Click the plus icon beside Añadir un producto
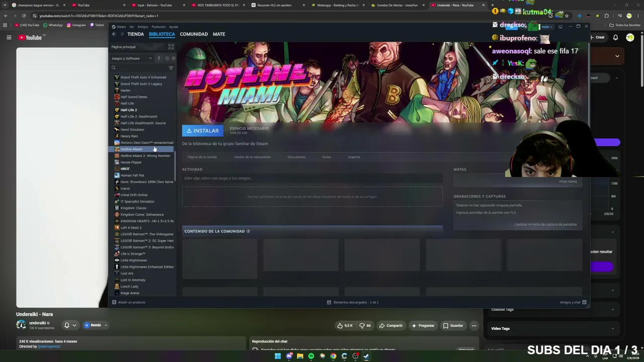644x362 pixels. (114, 302)
